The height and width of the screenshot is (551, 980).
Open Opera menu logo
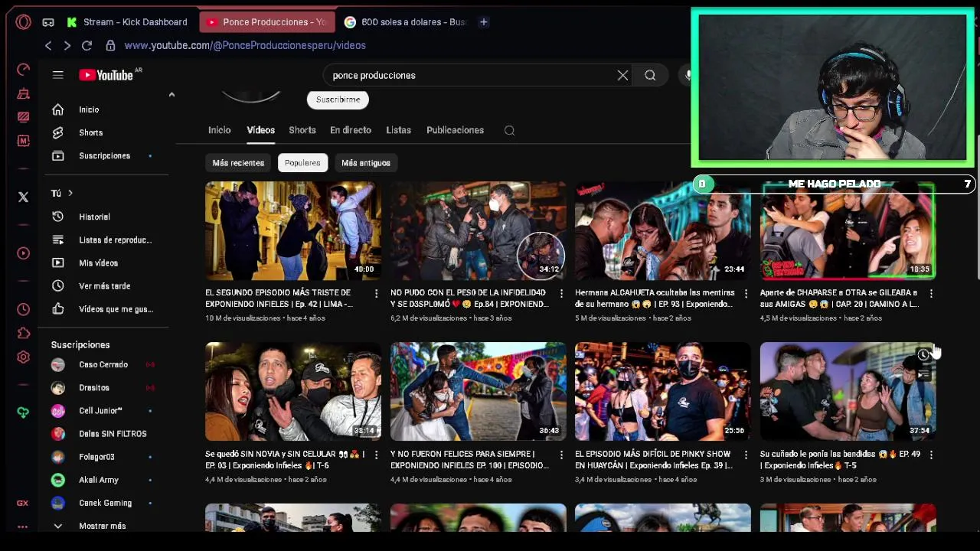pos(24,22)
